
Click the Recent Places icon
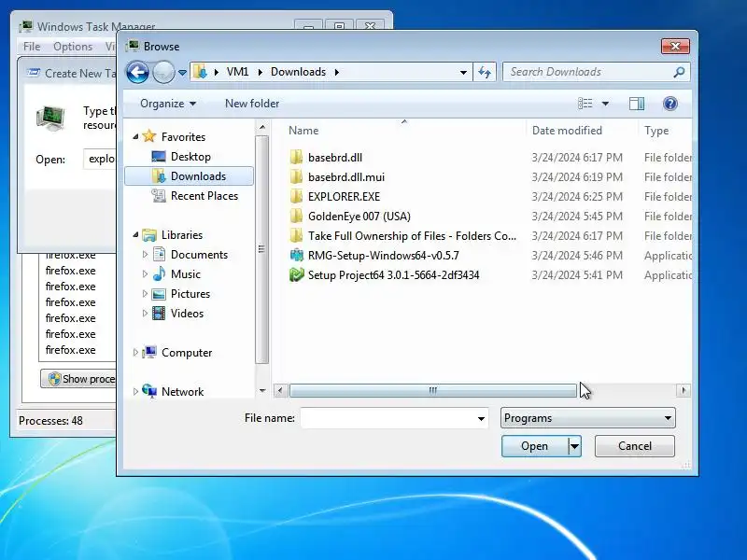158,195
